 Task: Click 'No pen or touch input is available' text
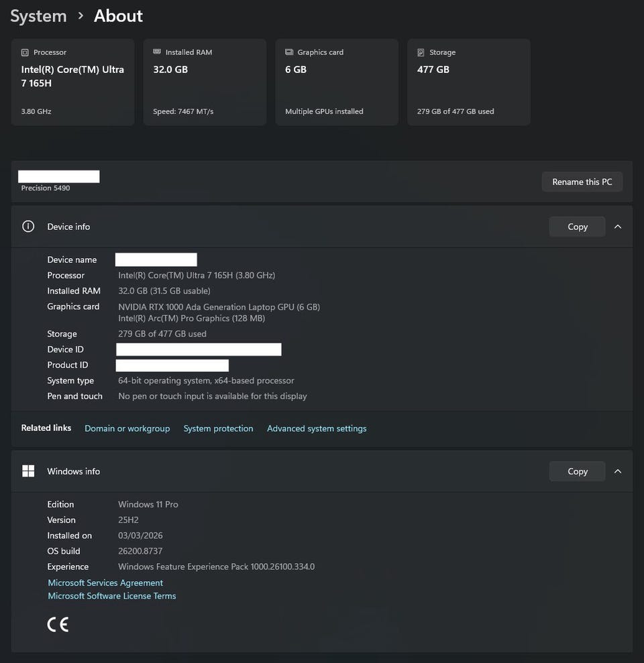coord(213,396)
